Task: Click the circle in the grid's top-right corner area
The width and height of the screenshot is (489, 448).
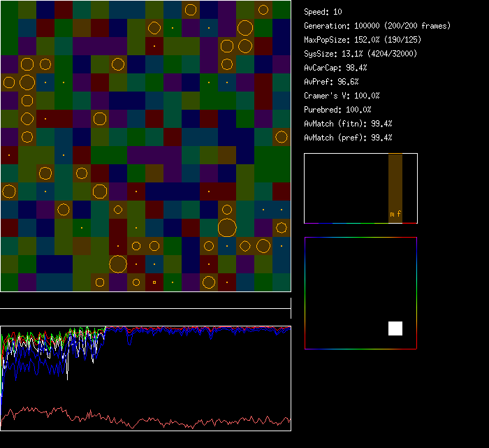Action: [x=263, y=10]
